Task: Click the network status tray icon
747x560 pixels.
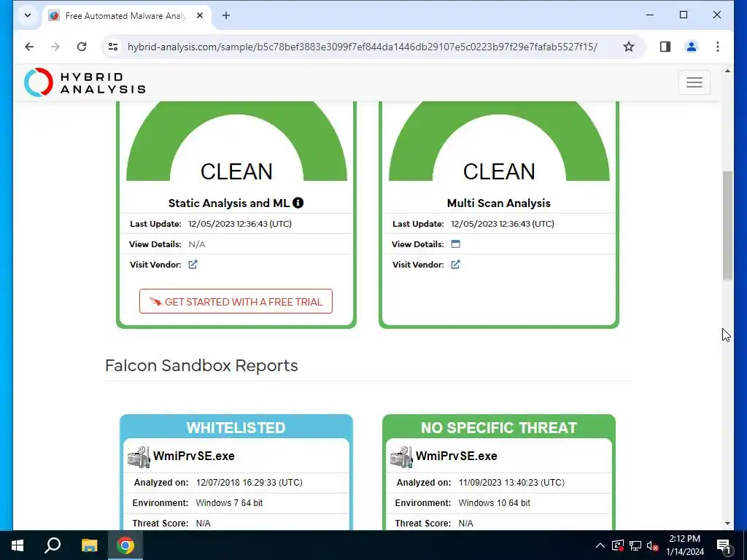Action: point(635,545)
